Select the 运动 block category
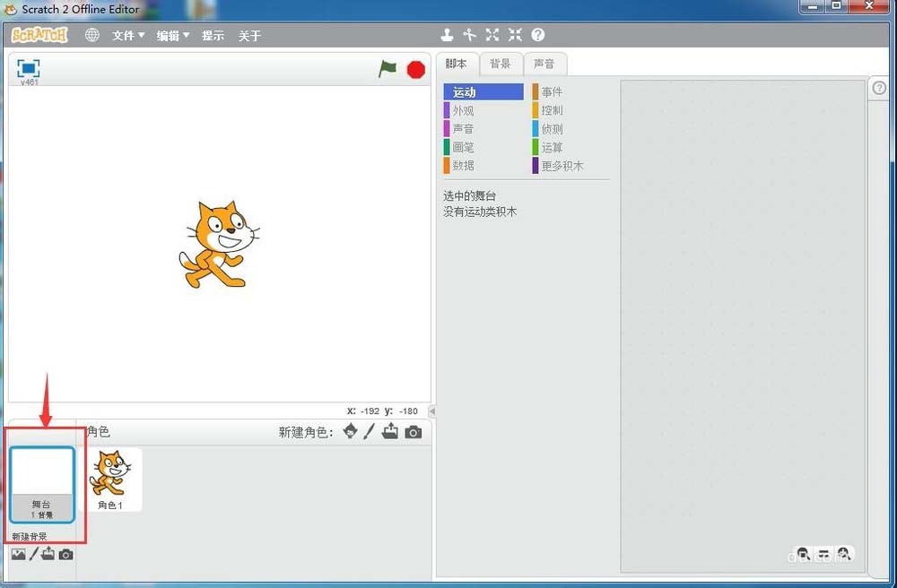Screen dimensions: 897x588 point(483,92)
